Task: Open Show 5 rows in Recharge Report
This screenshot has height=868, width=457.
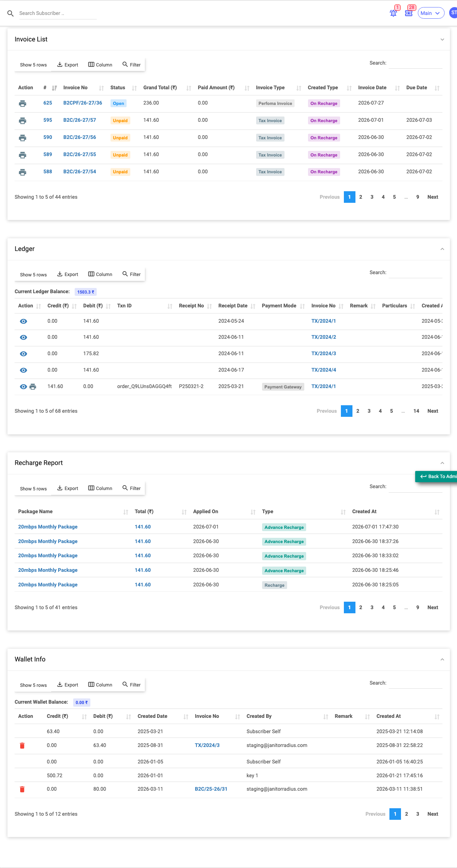Action: coord(33,489)
